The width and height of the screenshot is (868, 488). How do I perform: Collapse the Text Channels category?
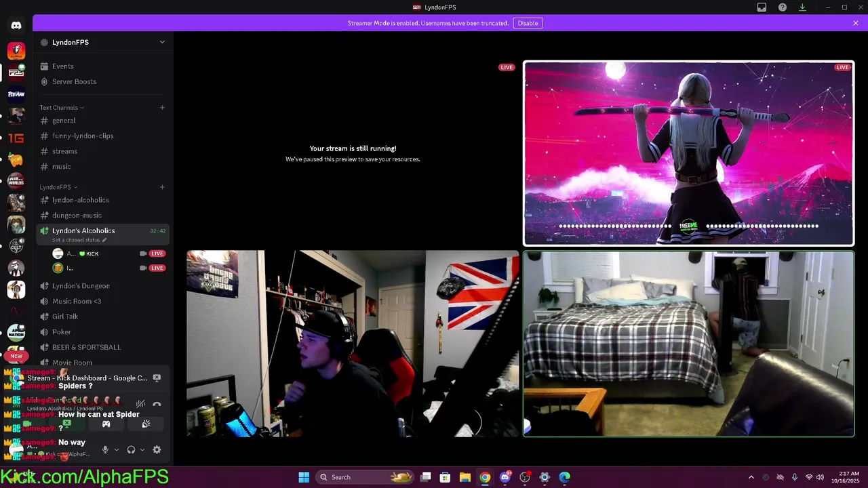62,108
